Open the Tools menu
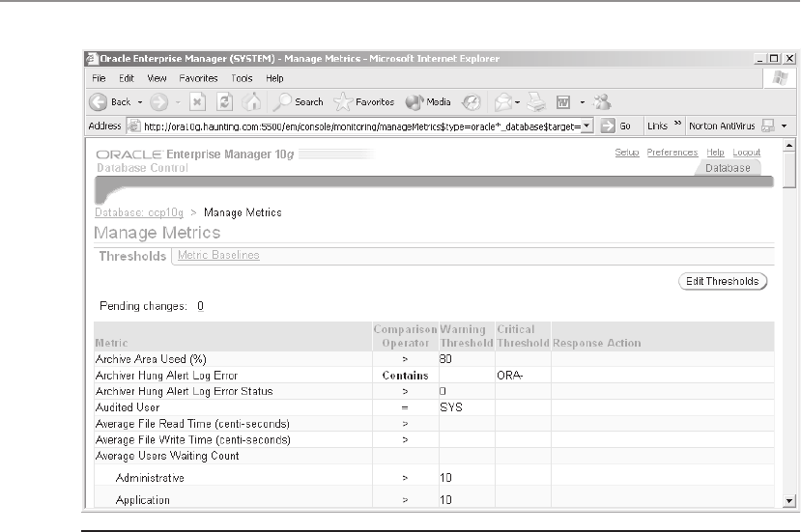 [242, 78]
